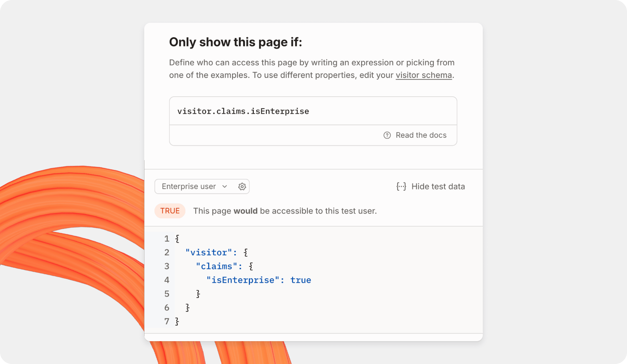The width and height of the screenshot is (627, 364).
Task: Click line number 4 in the editor gutter
Action: point(167,280)
